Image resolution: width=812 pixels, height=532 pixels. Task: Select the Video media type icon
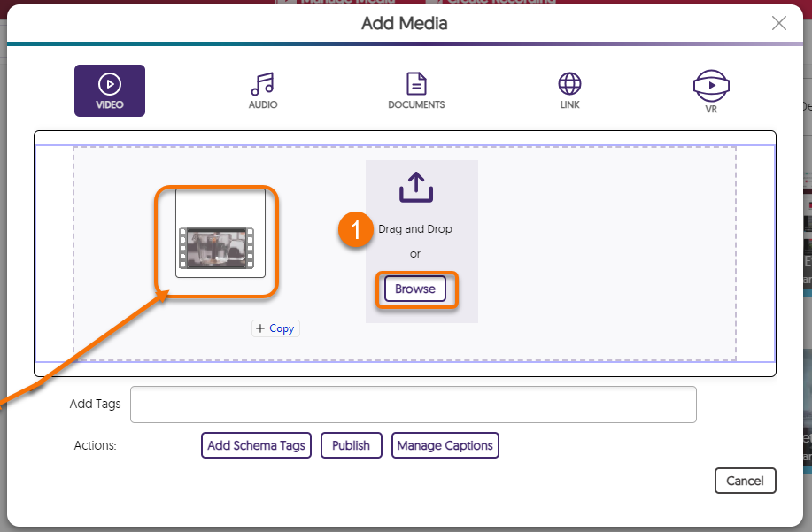(x=109, y=91)
